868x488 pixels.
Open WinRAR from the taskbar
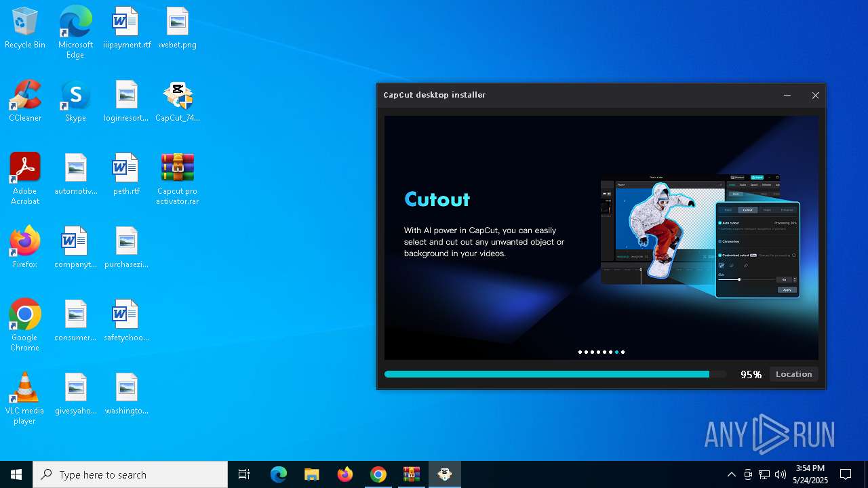point(412,474)
